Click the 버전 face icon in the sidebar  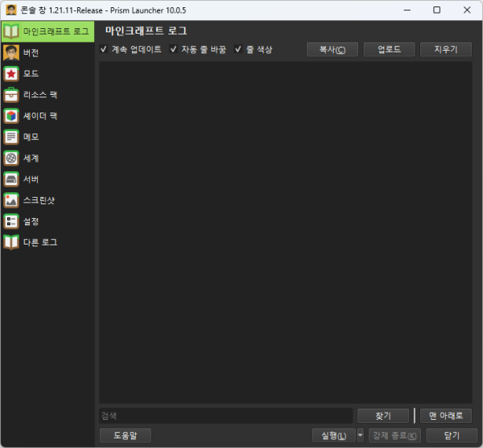click(11, 52)
